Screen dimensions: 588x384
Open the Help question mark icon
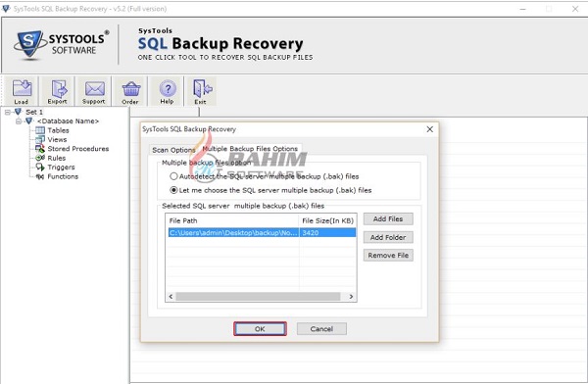pyautogui.click(x=167, y=91)
